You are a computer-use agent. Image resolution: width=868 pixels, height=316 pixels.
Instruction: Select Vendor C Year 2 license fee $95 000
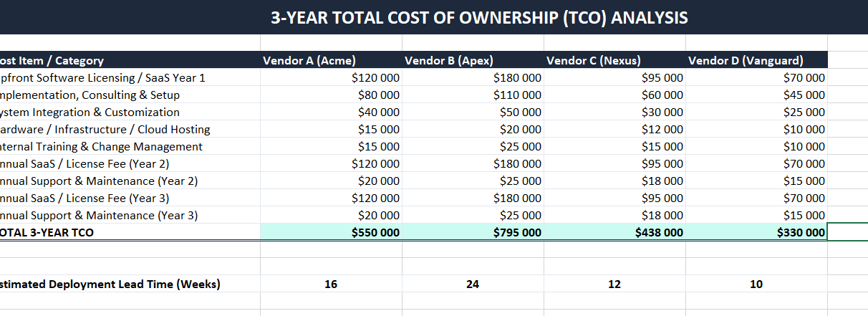pyautogui.click(x=615, y=163)
